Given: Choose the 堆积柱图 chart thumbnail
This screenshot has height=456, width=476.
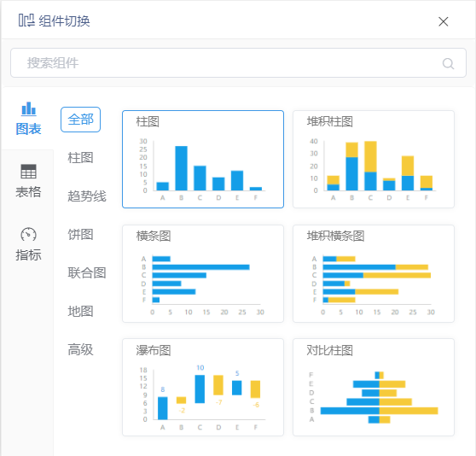Looking at the screenshot, I should pyautogui.click(x=374, y=159).
